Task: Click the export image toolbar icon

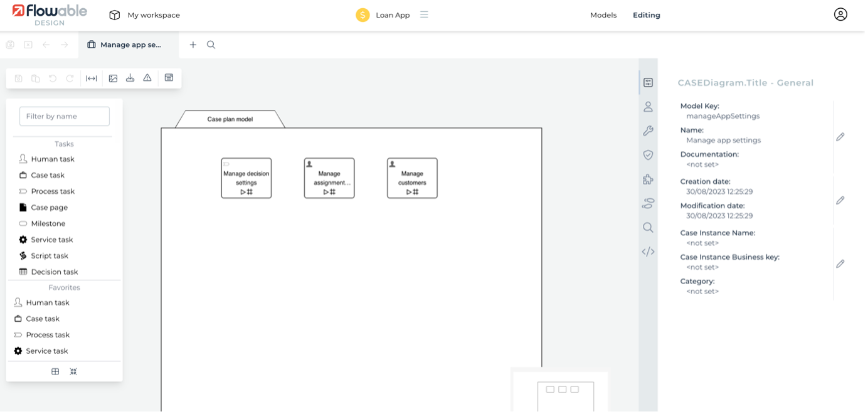Action: (113, 78)
